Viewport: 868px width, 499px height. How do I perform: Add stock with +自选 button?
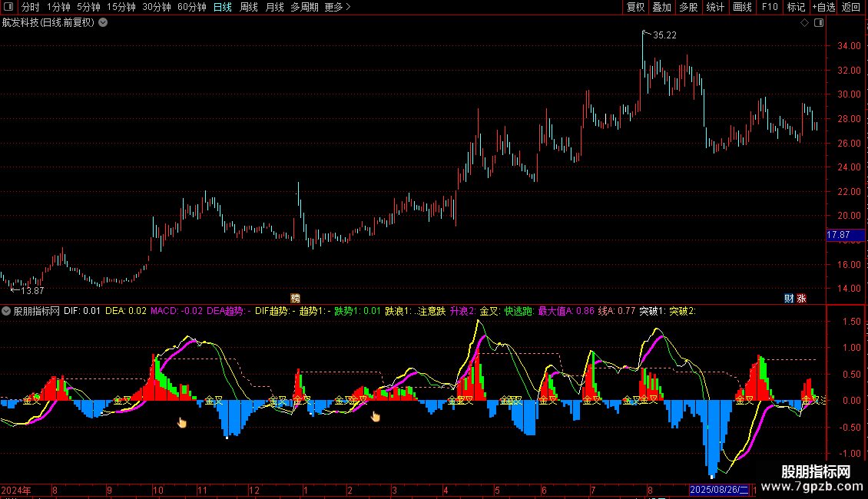pyautogui.click(x=823, y=7)
